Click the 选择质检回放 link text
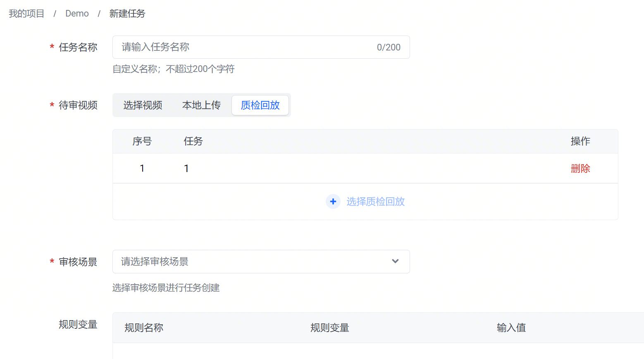Viewport: 644px width, 359px height. pyautogui.click(x=375, y=201)
